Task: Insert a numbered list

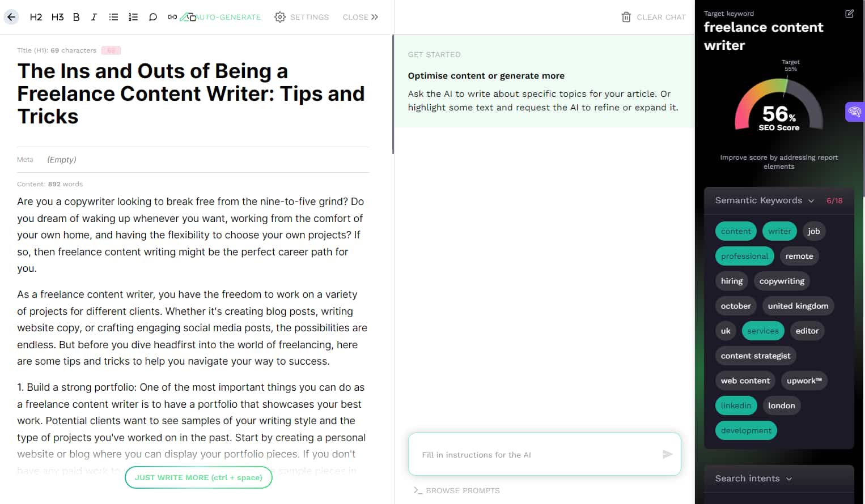Action: (133, 17)
